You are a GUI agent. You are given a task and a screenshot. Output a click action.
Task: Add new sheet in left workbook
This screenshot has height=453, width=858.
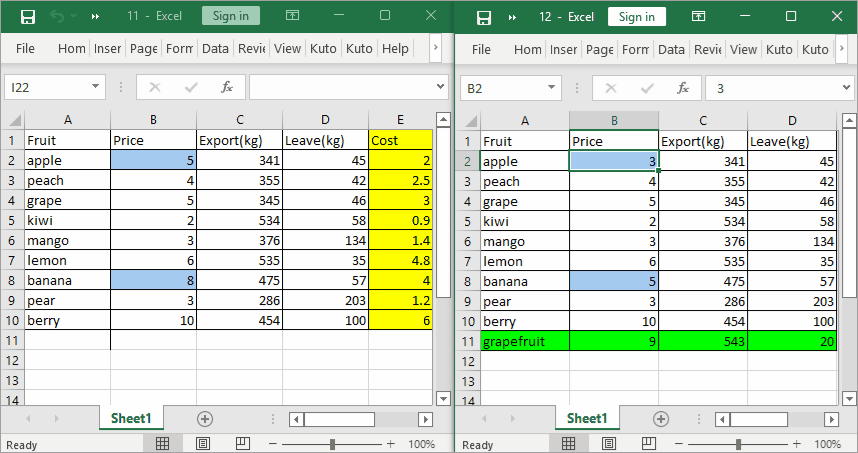[x=205, y=419]
